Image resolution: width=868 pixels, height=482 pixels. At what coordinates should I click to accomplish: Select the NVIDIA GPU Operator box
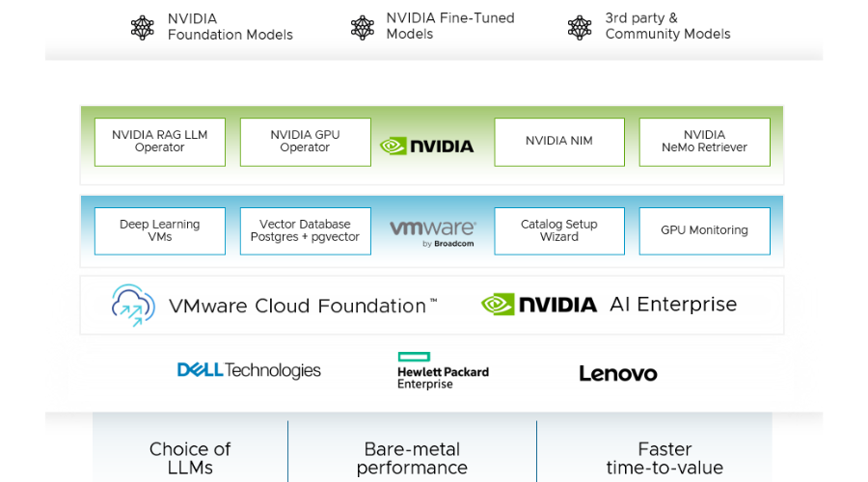[306, 142]
